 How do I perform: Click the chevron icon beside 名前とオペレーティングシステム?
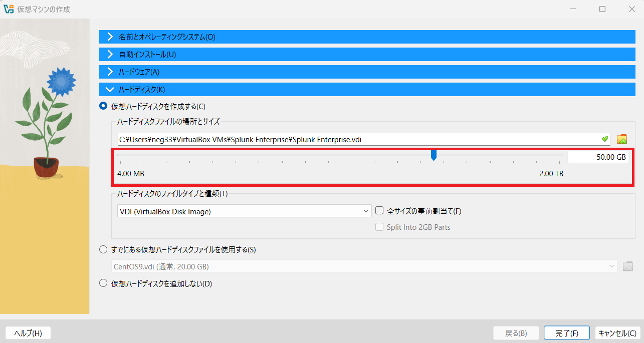click(110, 37)
